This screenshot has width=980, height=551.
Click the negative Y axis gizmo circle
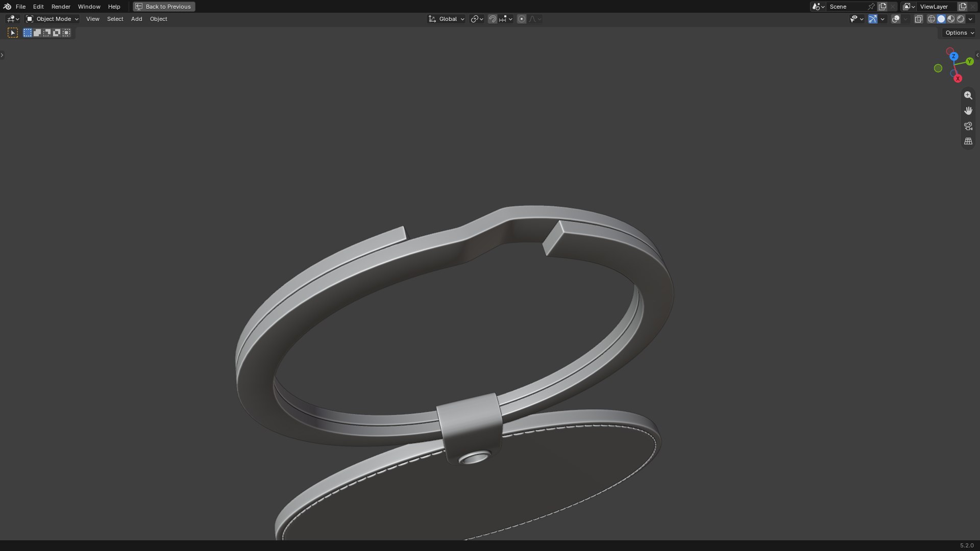[x=938, y=68]
